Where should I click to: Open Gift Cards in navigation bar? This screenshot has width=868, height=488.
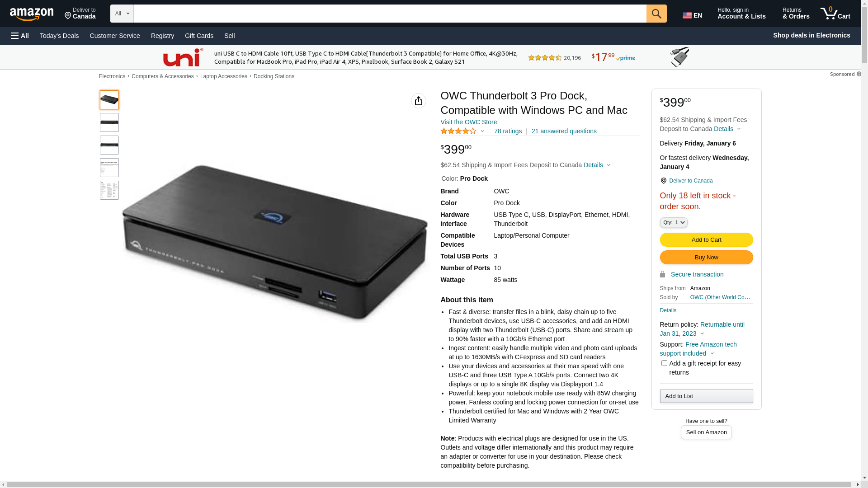[199, 36]
